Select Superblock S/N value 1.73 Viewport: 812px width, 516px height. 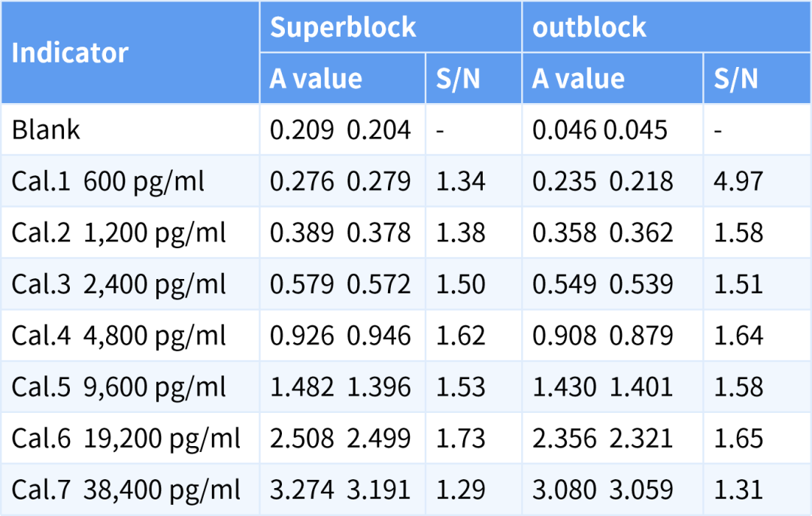coord(460,438)
